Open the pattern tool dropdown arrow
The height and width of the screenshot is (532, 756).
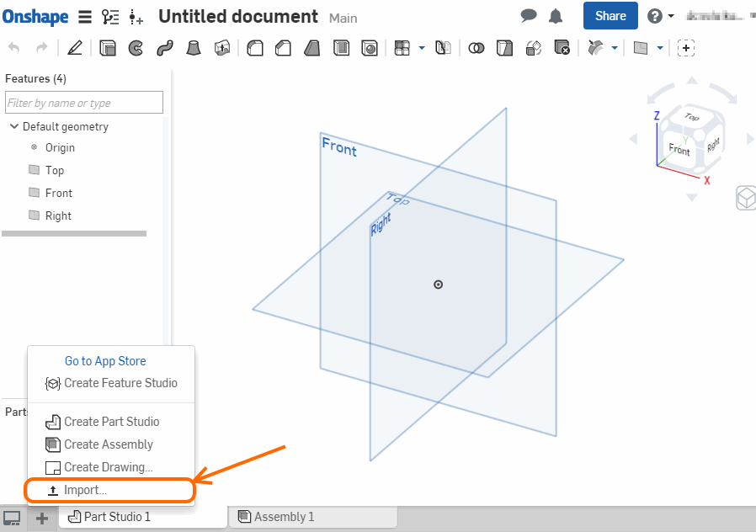click(x=422, y=48)
